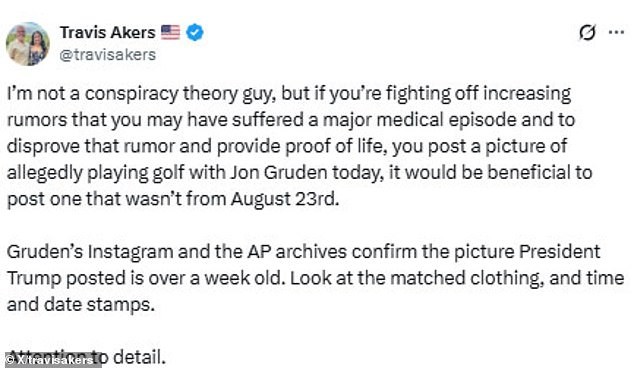
Task: Click "Gruden's Instagram" at the start of paragraph two
Action: coord(90,252)
